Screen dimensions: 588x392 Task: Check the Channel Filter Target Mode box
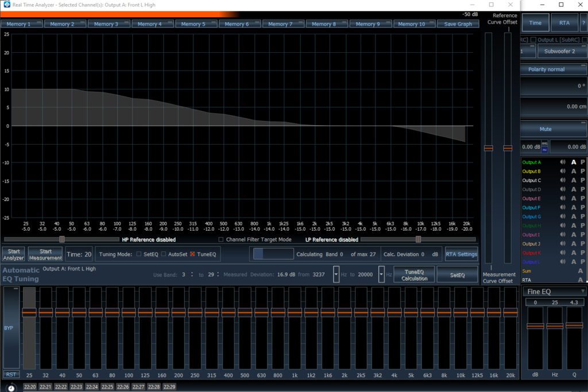[220, 239]
